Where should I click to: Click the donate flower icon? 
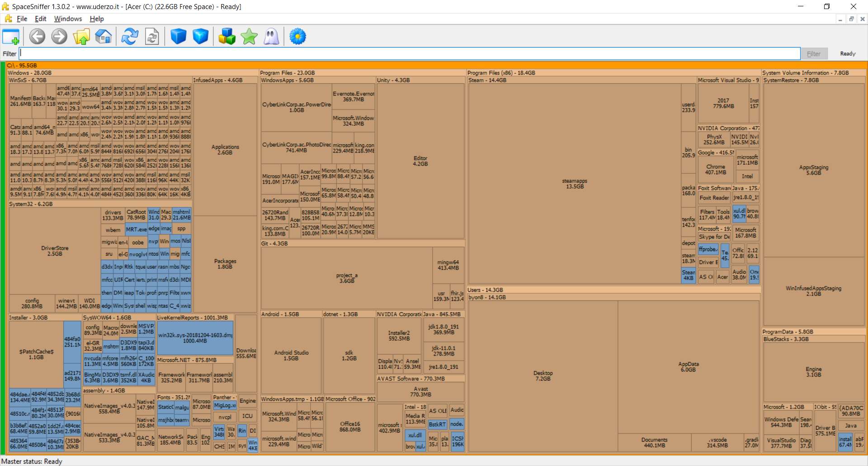[x=297, y=36]
